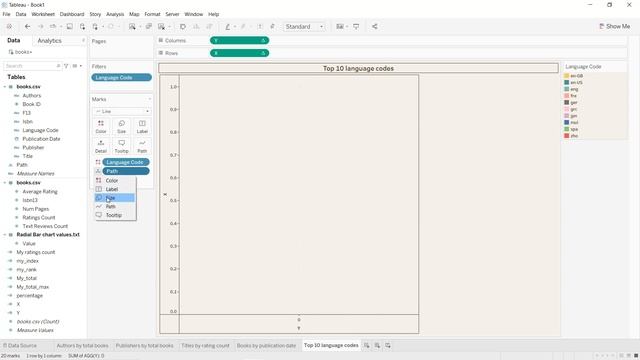Click the New story icon beside sheet tabs
Image resolution: width=640 pixels, height=360 pixels.
(x=388, y=345)
